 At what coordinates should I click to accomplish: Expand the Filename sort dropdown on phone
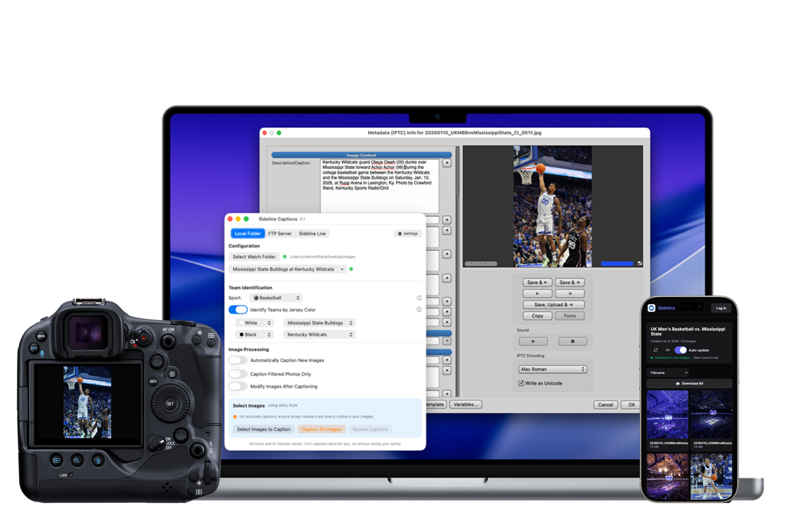(x=668, y=373)
